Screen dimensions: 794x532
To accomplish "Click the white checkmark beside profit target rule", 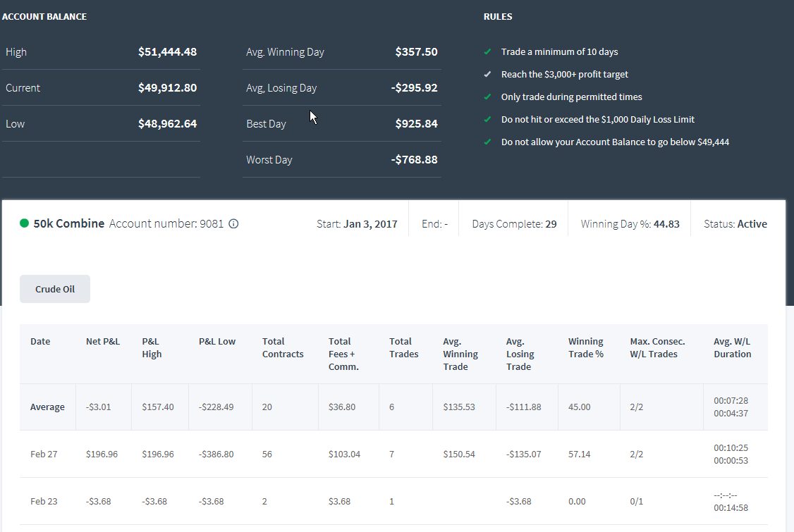I will pos(488,75).
